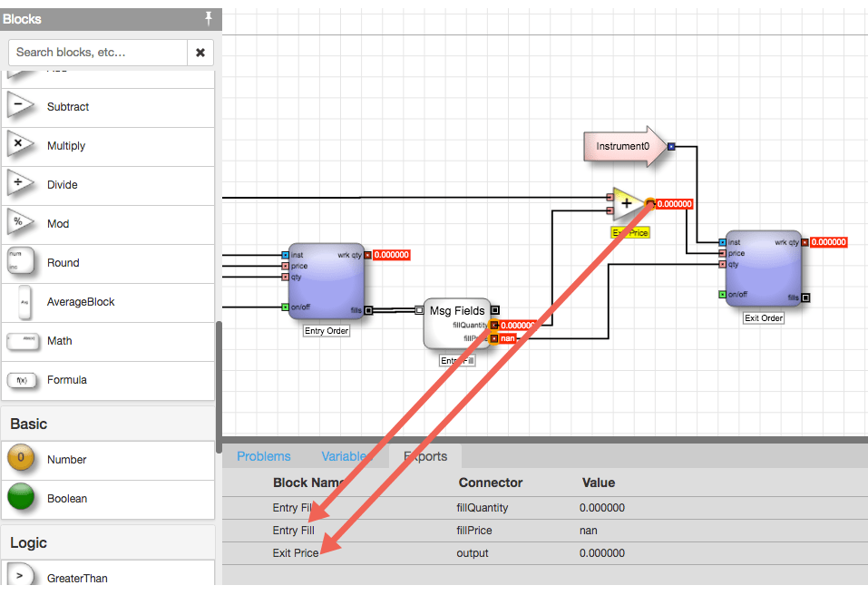The image size is (868, 595).
Task: Click the Entry Order wrk qty value
Action: (392, 255)
